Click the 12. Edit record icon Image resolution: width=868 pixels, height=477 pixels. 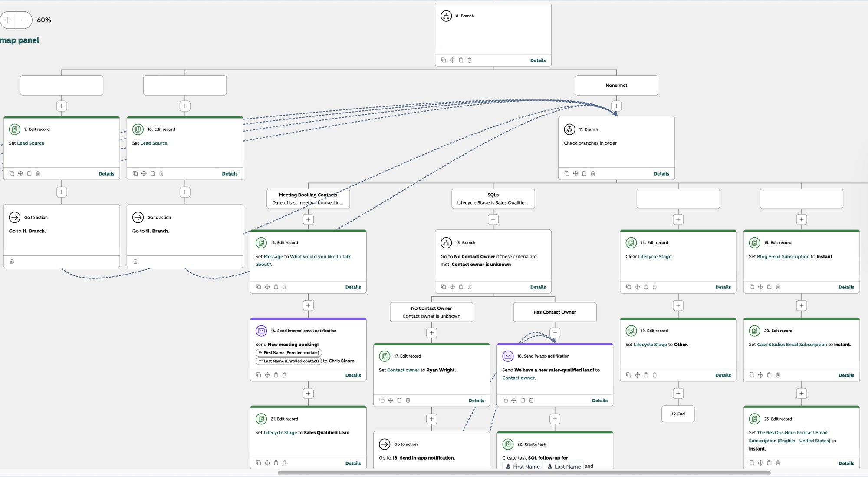(261, 242)
